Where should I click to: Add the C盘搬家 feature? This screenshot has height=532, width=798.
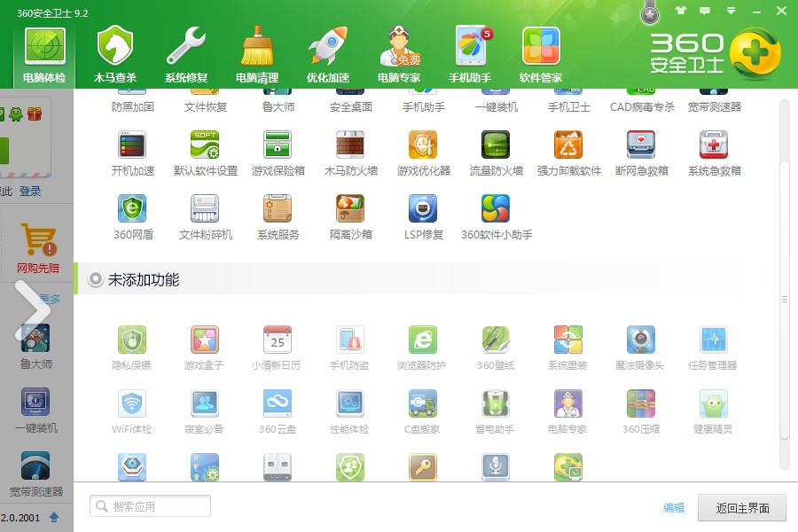coord(422,411)
